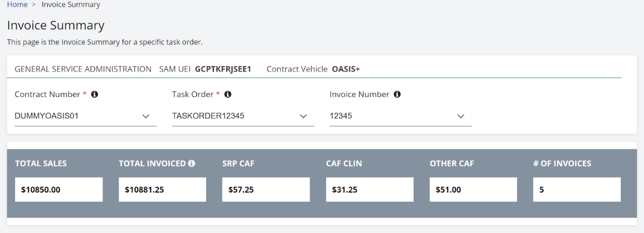Click the OASIS+ contract vehicle text

[346, 69]
